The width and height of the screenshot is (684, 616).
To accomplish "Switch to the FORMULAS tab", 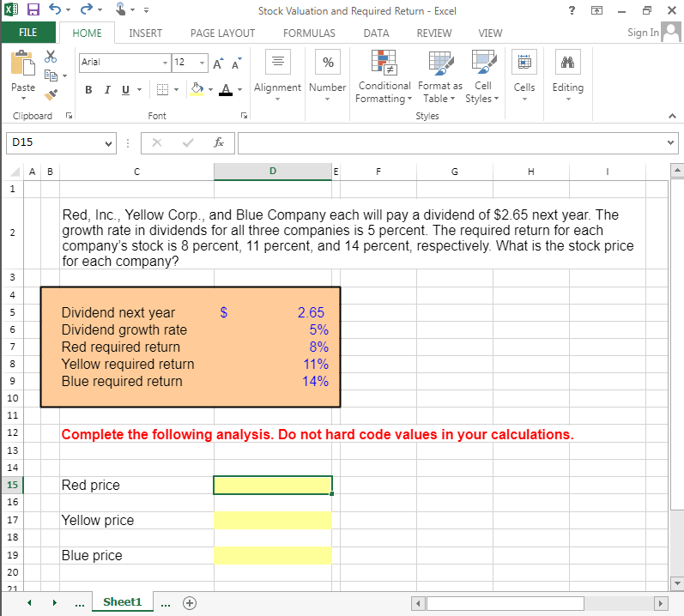I will [x=309, y=33].
